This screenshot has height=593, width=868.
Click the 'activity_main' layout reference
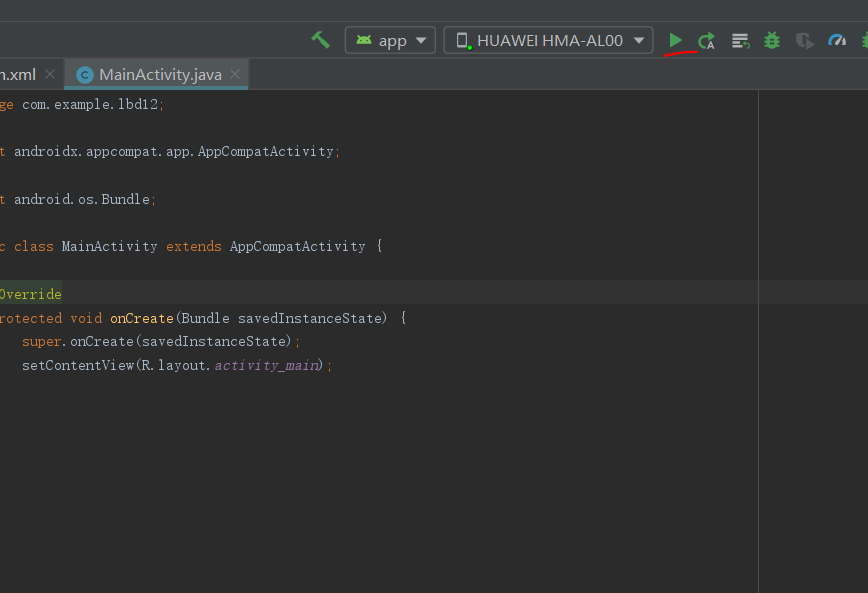click(x=266, y=365)
